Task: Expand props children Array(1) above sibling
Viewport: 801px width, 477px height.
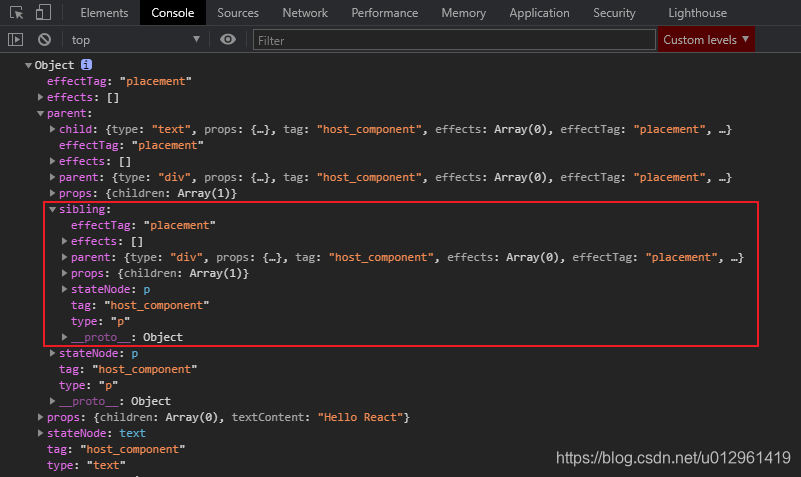Action: tap(53, 193)
